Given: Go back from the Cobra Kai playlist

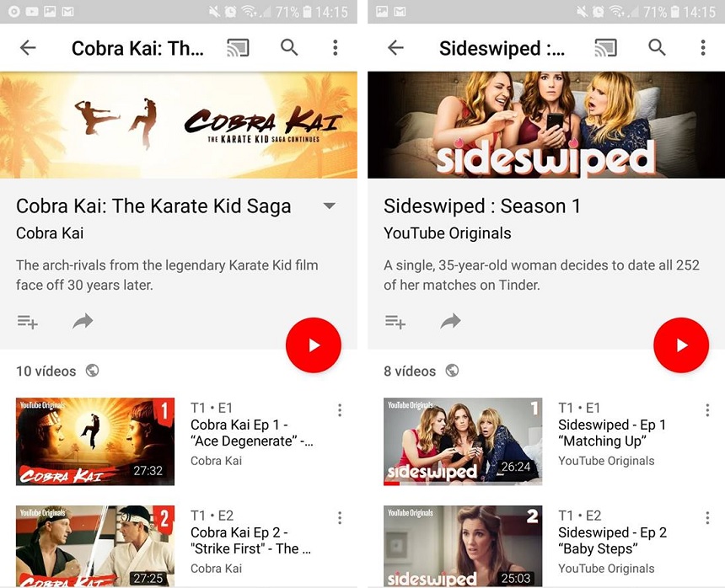Looking at the screenshot, I should [x=28, y=47].
